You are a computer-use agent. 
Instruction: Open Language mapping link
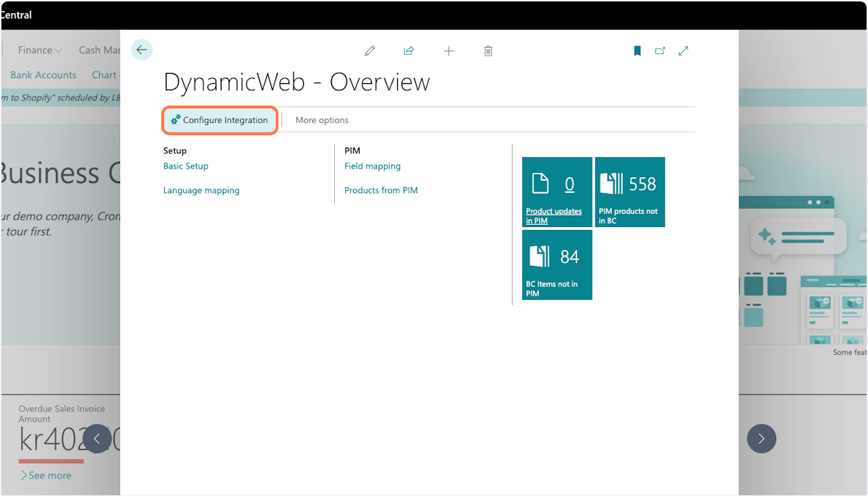pos(201,191)
